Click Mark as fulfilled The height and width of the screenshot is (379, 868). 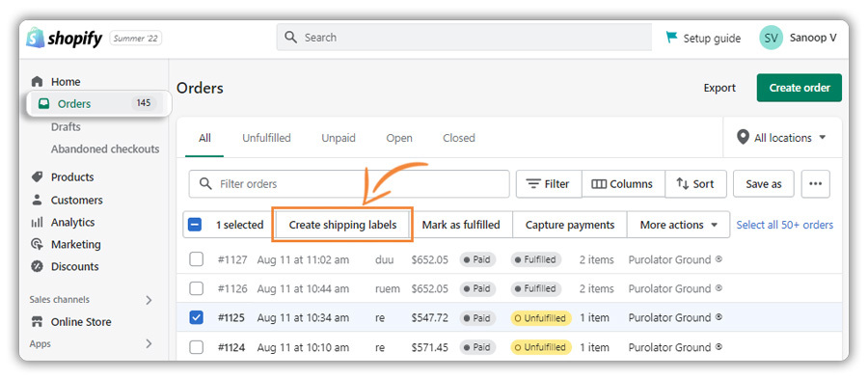click(461, 225)
